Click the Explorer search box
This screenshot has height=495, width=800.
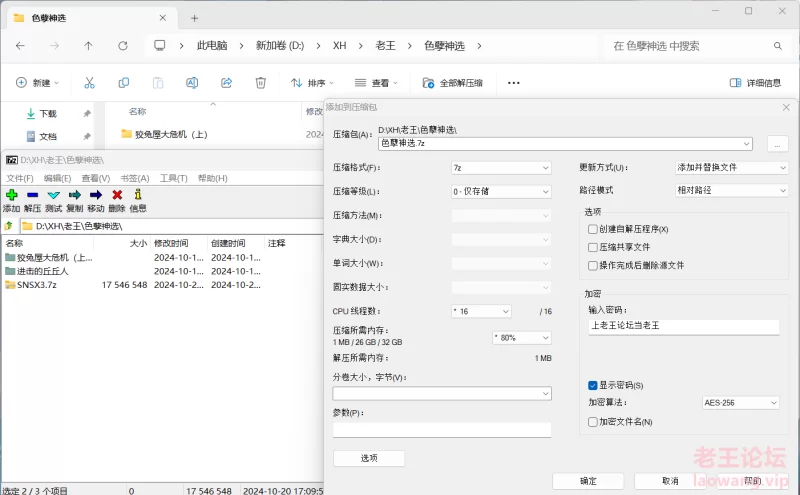pyautogui.click(x=697, y=46)
